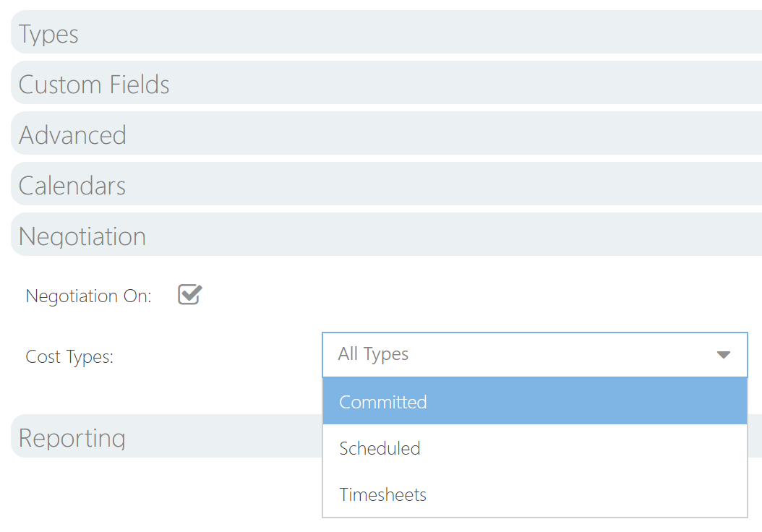This screenshot has width=762, height=532.
Task: Expand the Custom Fields section
Action: tap(386, 82)
